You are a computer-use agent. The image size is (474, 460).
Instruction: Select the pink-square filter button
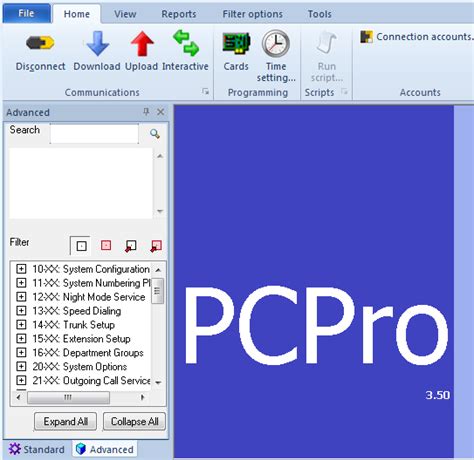106,246
